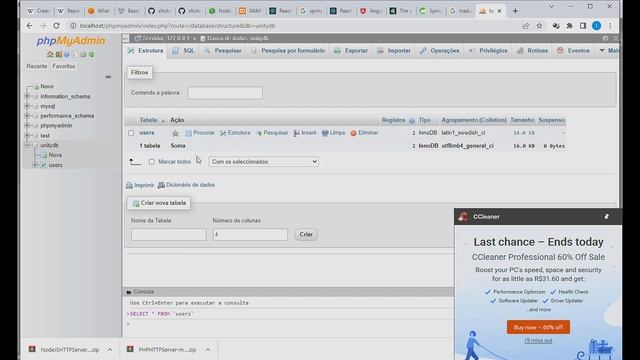Click Pesquisar action in users row
The image size is (640, 360).
(x=272, y=133)
